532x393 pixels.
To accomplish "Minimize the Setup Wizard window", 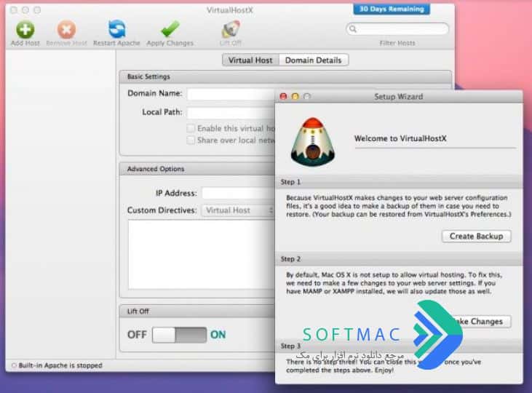I will tap(295, 97).
